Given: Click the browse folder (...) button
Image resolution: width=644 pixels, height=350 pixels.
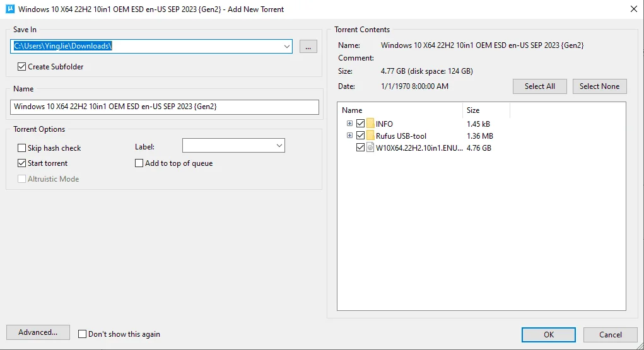Looking at the screenshot, I should coord(308,47).
